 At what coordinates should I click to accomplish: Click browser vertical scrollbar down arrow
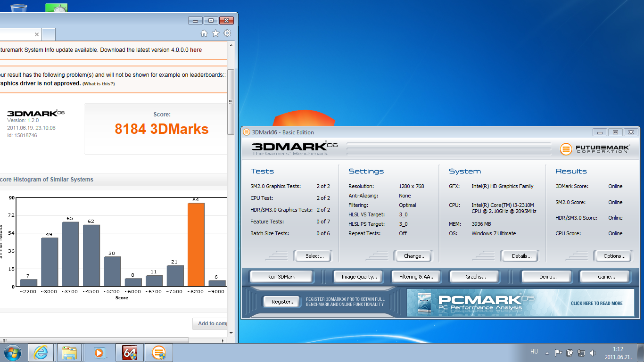coord(231,333)
